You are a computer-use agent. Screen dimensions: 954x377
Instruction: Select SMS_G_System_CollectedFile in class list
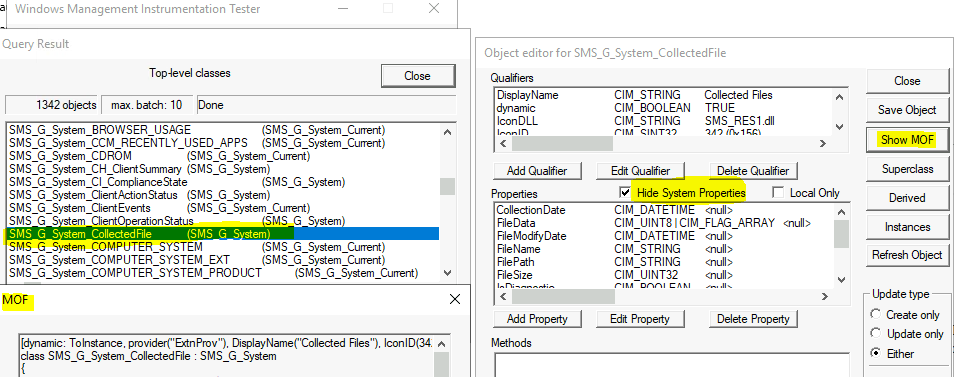tap(223, 234)
